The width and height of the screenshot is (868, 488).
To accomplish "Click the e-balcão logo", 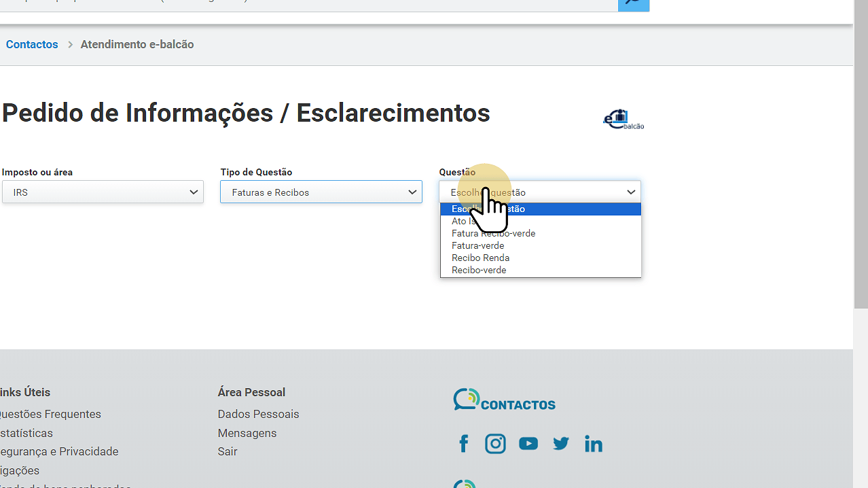I will pos(623,120).
